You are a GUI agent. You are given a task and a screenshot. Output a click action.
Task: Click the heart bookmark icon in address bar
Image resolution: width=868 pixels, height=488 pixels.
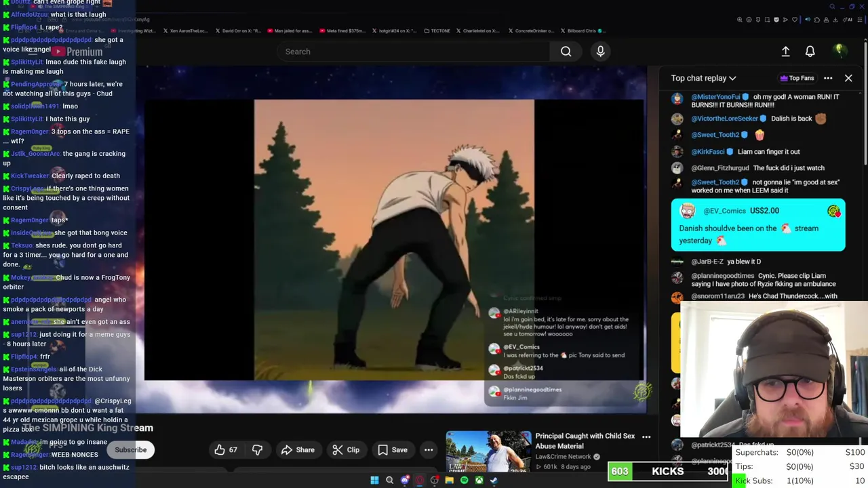click(795, 20)
